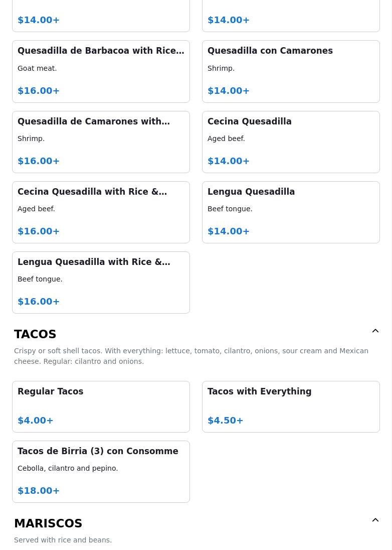392x550 pixels.
Task: Click the $18.00+ price for Birria tacos
Action: click(x=39, y=491)
